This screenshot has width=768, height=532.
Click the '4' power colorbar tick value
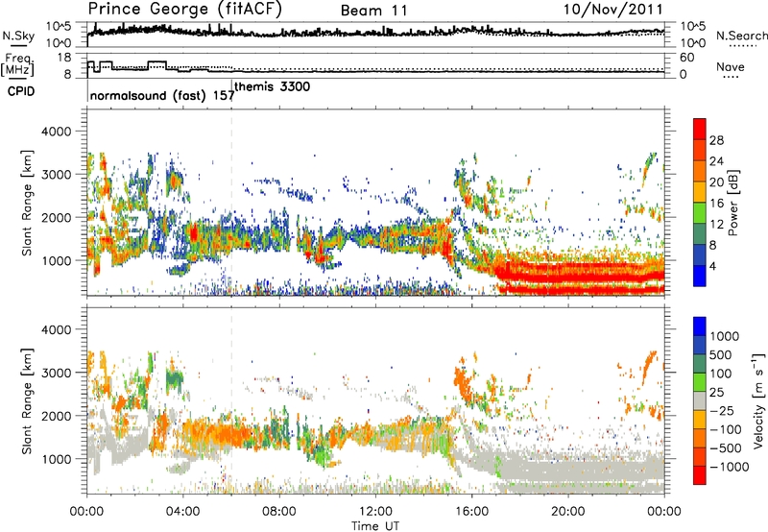(x=712, y=266)
